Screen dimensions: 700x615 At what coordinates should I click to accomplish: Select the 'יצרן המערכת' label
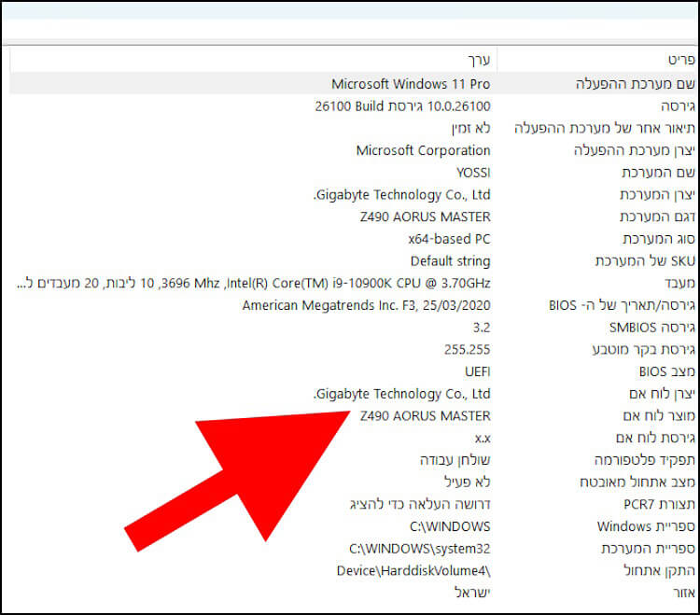pos(658,195)
